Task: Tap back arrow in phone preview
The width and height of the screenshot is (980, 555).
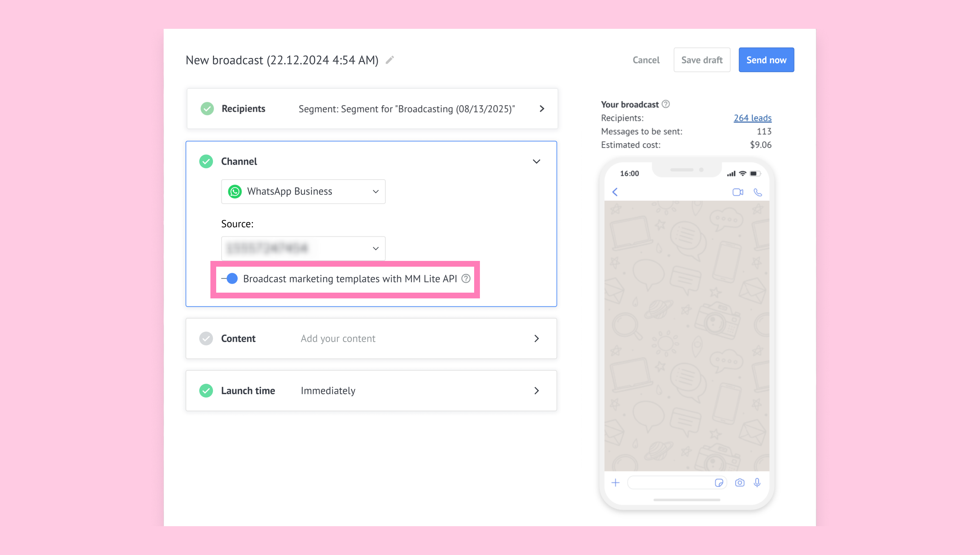Action: [615, 192]
